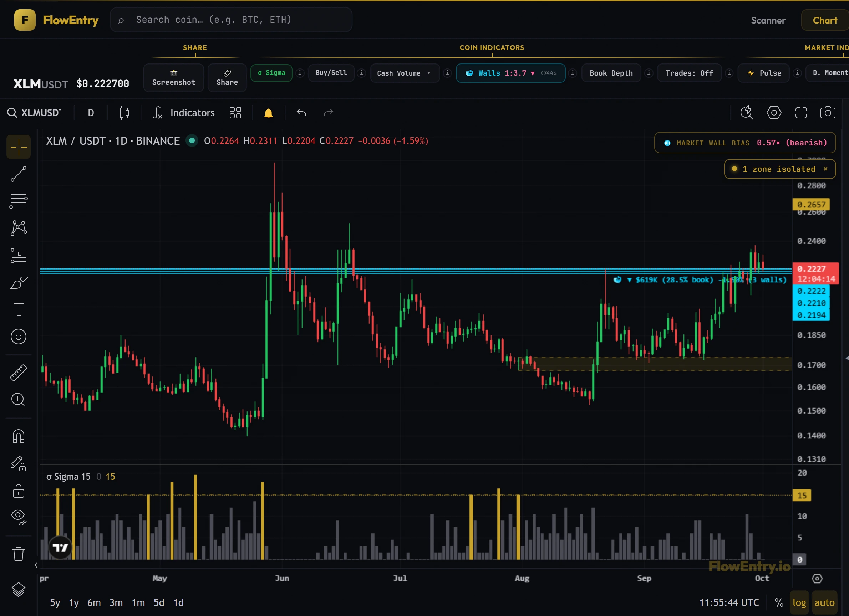Select the ruler measure tool

point(18,373)
